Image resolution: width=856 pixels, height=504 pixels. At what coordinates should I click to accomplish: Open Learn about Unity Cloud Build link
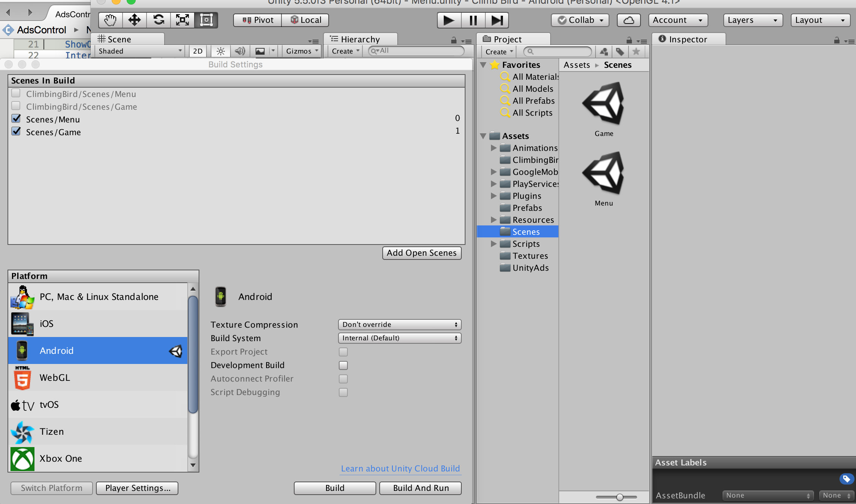[400, 468]
